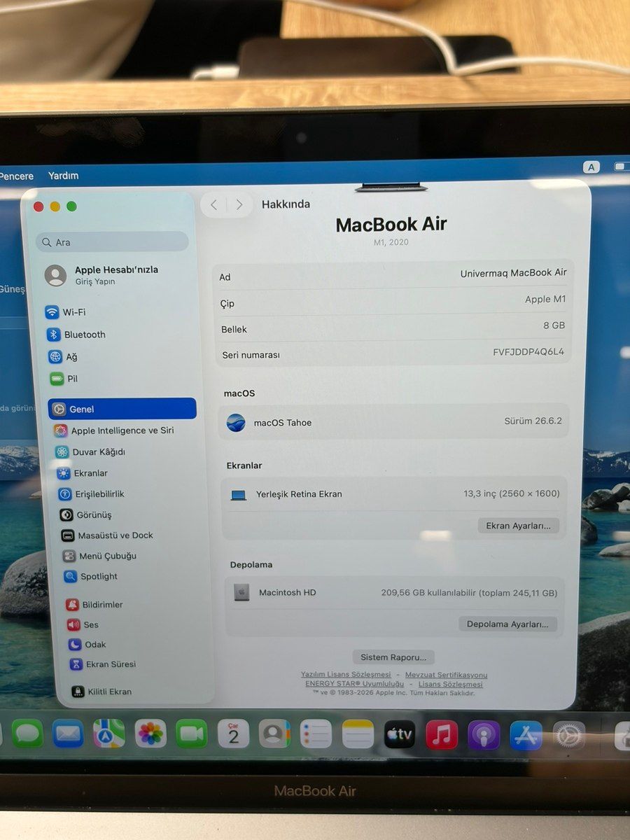Screen dimensions: 630x840
Task: Open Pil battery settings
Action: [63, 379]
